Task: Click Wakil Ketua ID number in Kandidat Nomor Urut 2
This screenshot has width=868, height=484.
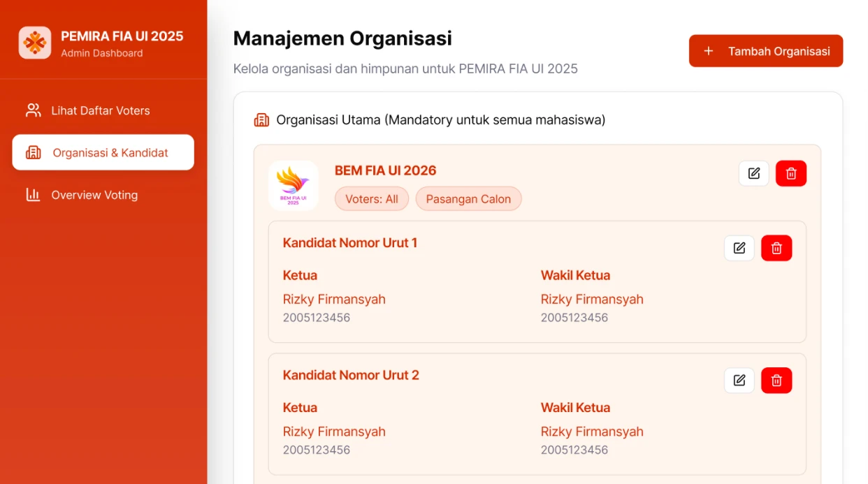Action: click(574, 450)
